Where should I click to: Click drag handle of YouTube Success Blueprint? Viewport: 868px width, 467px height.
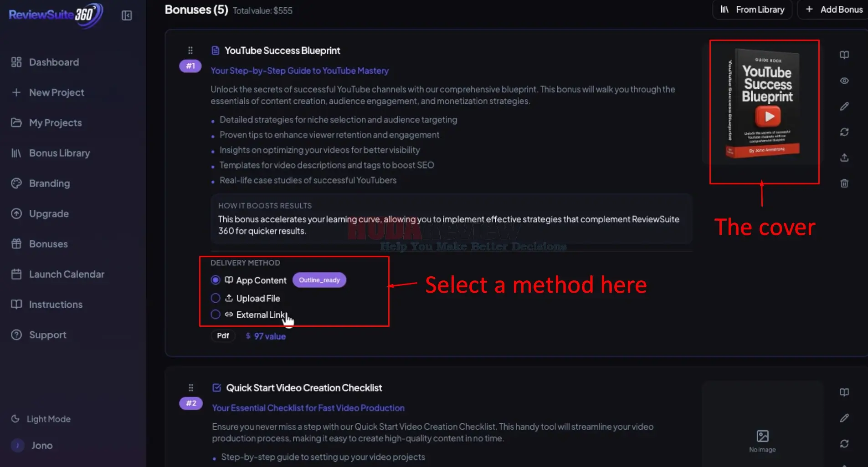pos(190,51)
